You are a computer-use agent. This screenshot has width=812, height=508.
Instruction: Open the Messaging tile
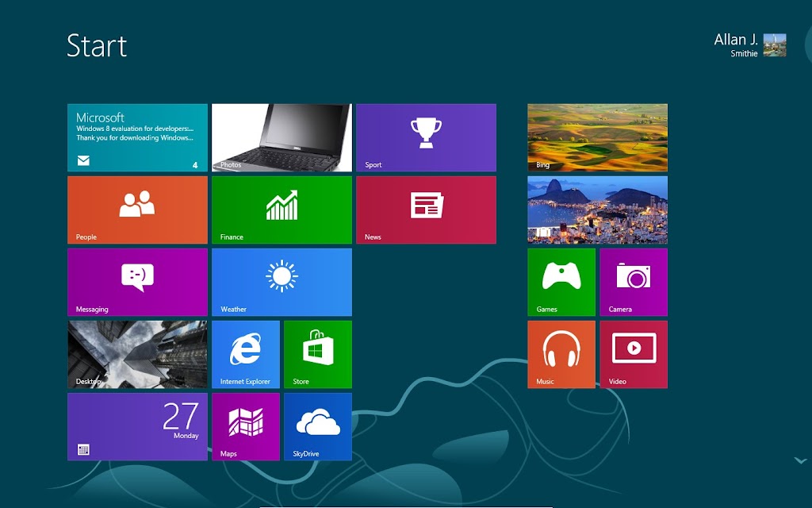pyautogui.click(x=137, y=282)
